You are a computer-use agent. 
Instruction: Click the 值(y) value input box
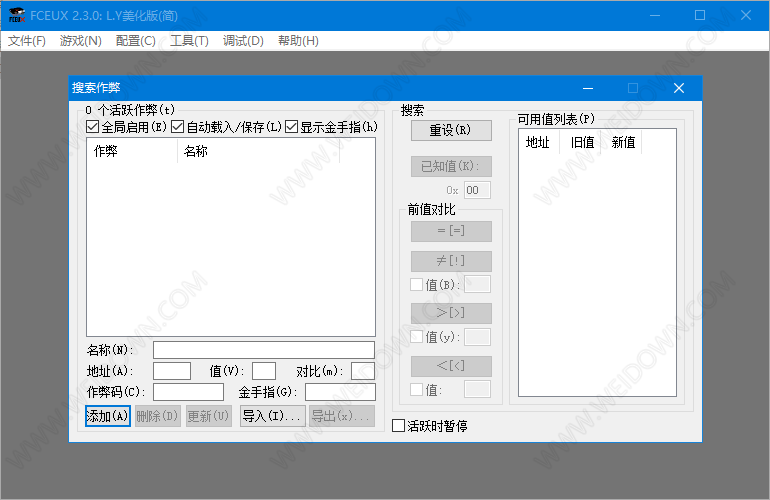477,337
